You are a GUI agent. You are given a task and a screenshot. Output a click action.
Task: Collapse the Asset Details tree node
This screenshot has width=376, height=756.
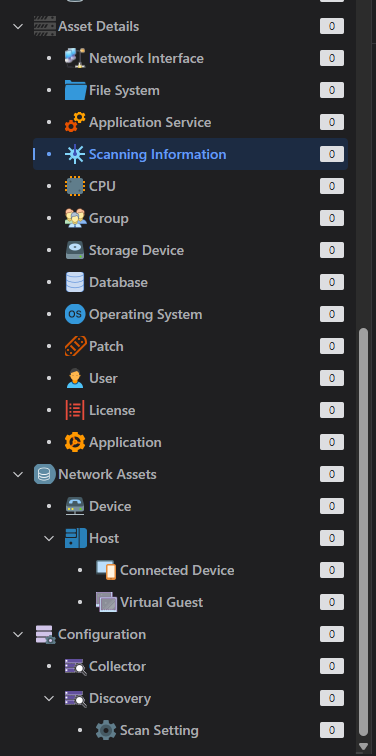pos(18,26)
